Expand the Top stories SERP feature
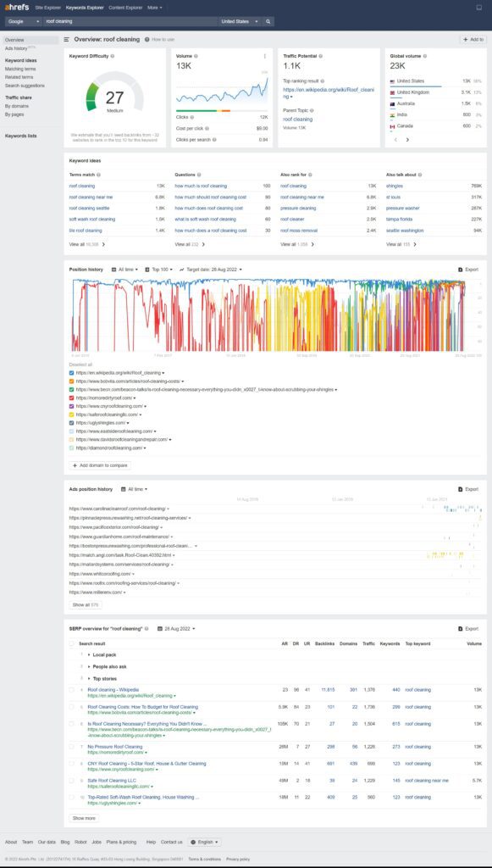Viewport: 492px width, 868px height. 102,679
